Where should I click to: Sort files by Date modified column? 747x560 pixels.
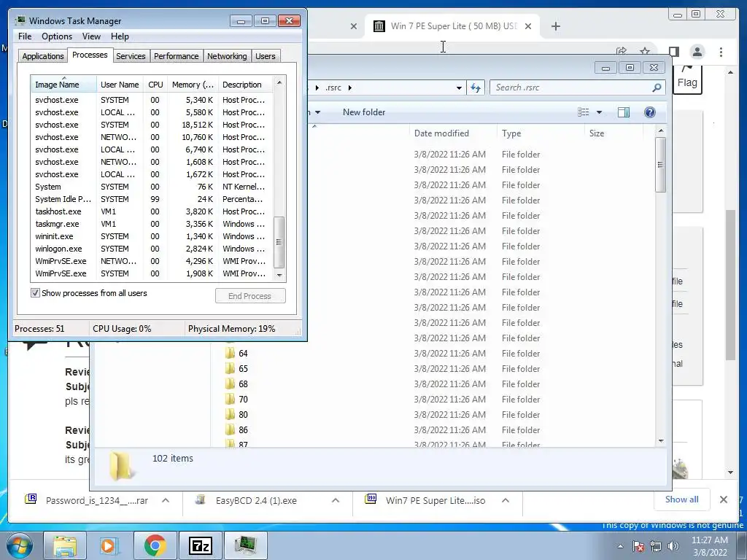(x=453, y=133)
